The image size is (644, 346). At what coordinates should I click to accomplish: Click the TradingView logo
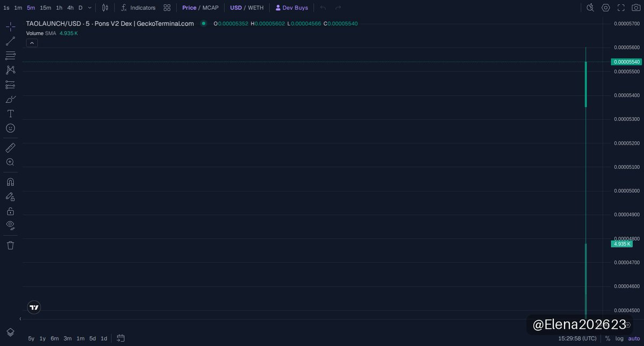coord(34,307)
